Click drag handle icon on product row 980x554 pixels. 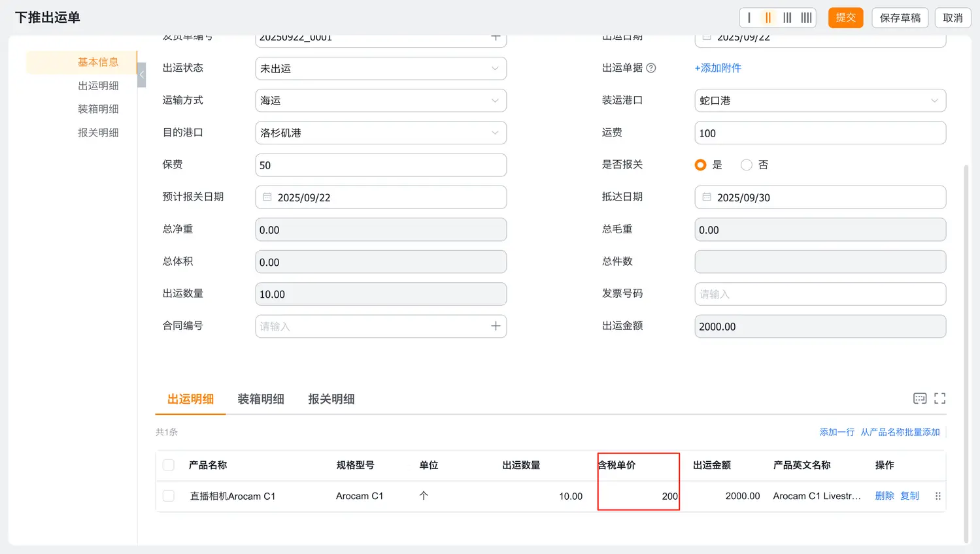pyautogui.click(x=938, y=496)
